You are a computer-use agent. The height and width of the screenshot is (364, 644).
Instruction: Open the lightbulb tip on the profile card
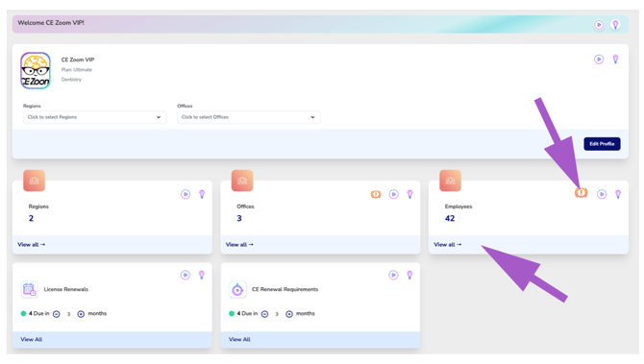pos(615,60)
